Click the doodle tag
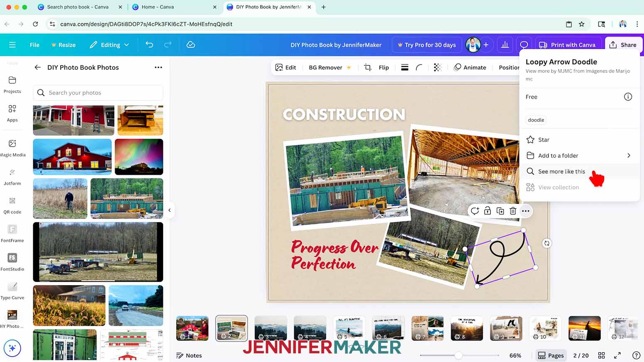This screenshot has height=362, width=644. [536, 120]
